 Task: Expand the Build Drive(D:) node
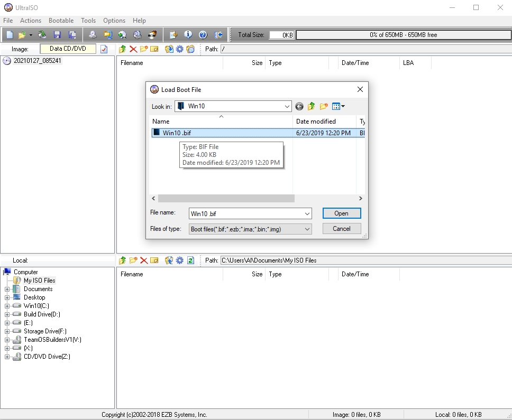tap(7, 315)
